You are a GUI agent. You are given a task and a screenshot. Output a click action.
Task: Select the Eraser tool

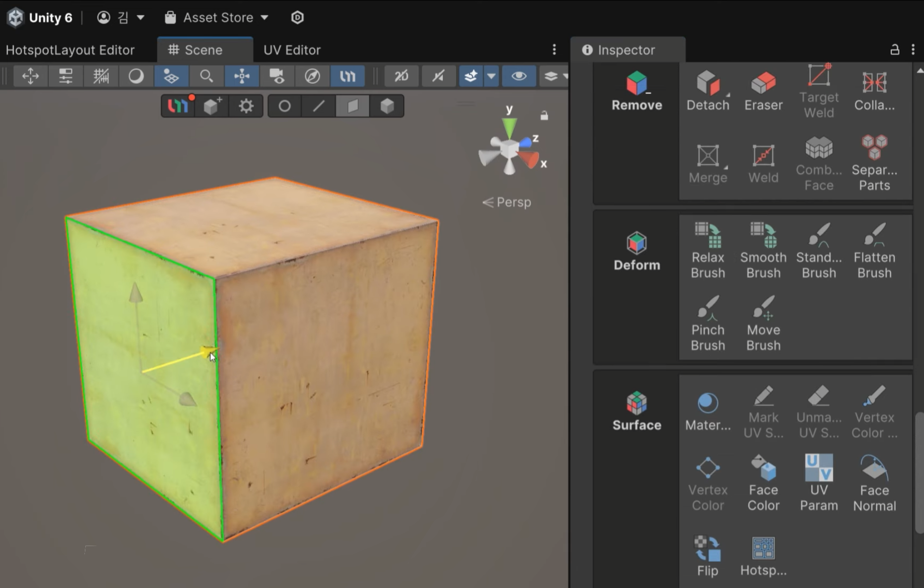click(763, 91)
